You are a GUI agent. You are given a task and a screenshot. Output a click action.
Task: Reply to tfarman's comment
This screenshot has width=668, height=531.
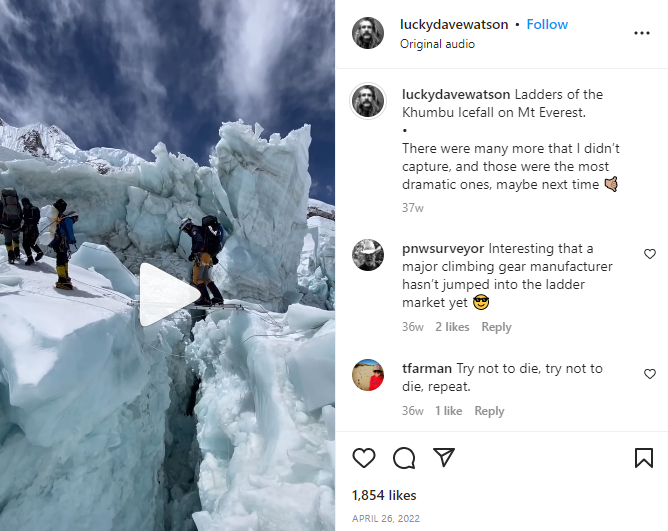pyautogui.click(x=489, y=411)
